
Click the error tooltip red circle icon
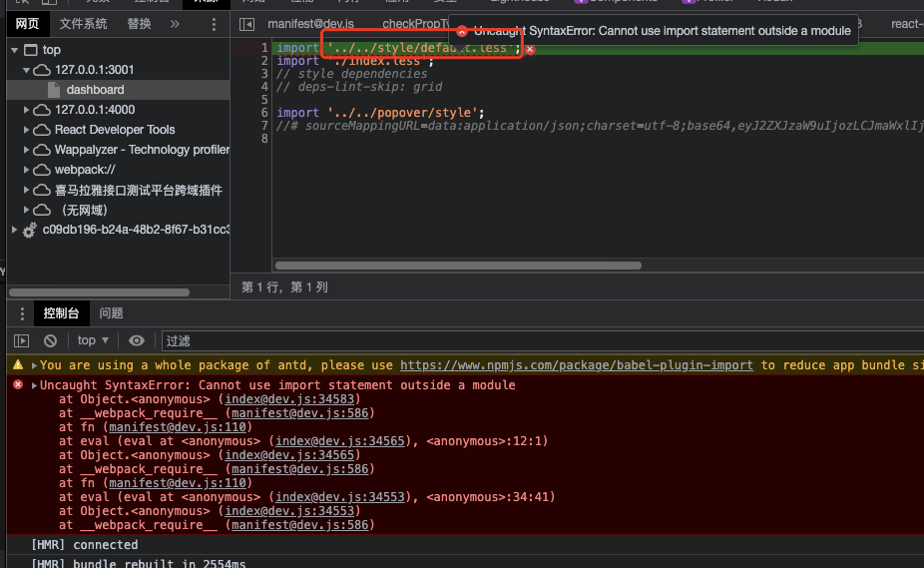tap(462, 31)
